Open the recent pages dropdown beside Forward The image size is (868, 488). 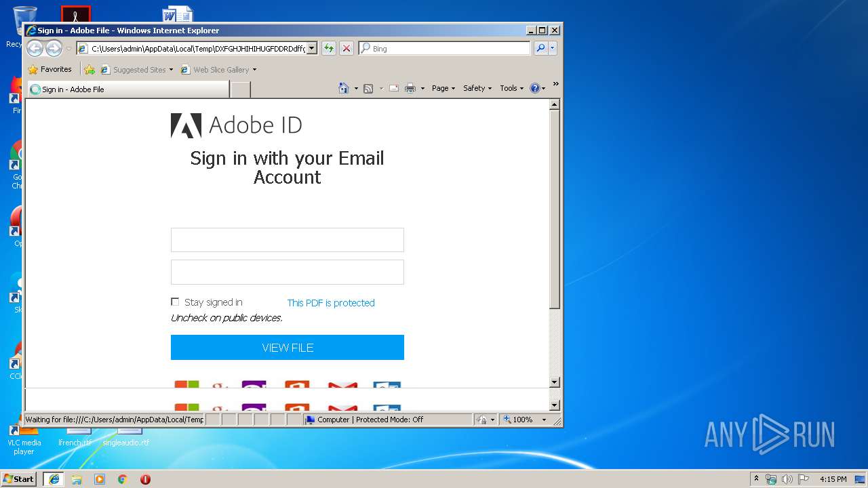tap(68, 49)
